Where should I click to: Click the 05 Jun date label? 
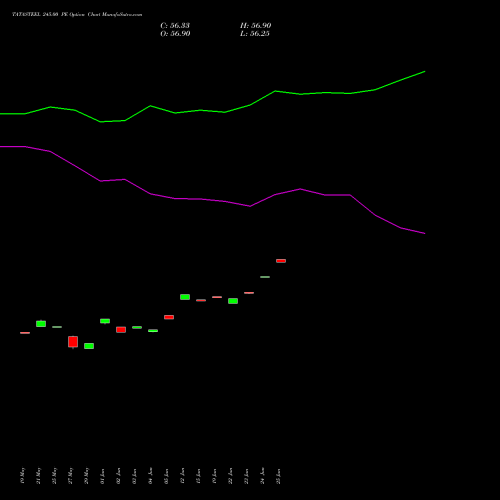[167, 476]
